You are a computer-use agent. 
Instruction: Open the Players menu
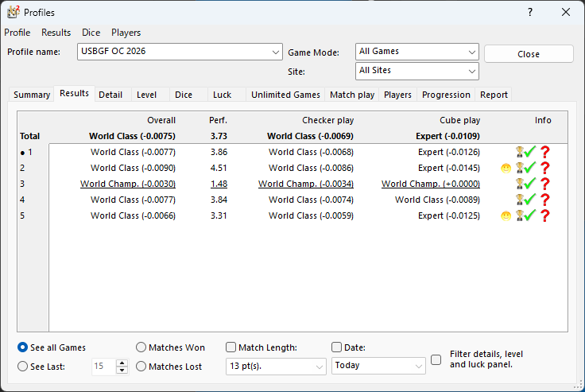point(126,33)
